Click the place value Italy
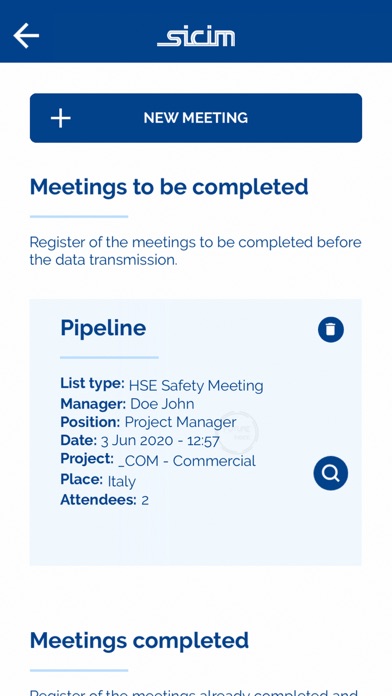This screenshot has width=392, height=696. click(122, 481)
